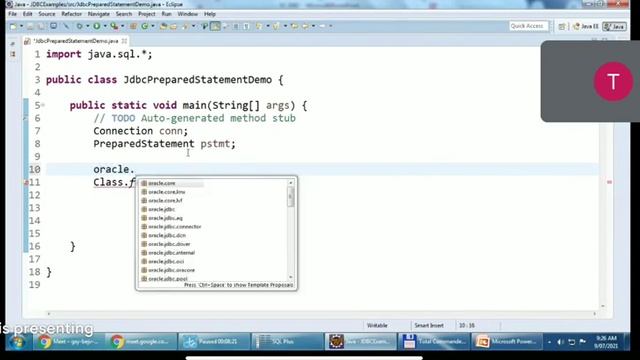Open the Refactor menu

71,14
